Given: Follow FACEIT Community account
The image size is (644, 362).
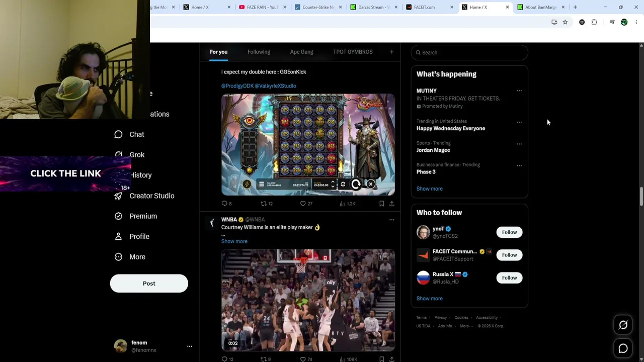Looking at the screenshot, I should pyautogui.click(x=509, y=255).
